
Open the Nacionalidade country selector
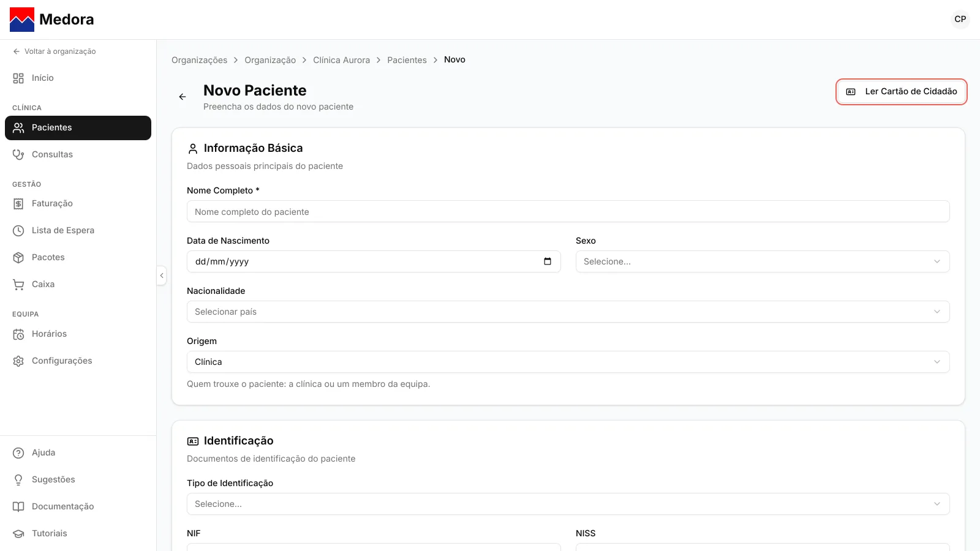click(568, 312)
